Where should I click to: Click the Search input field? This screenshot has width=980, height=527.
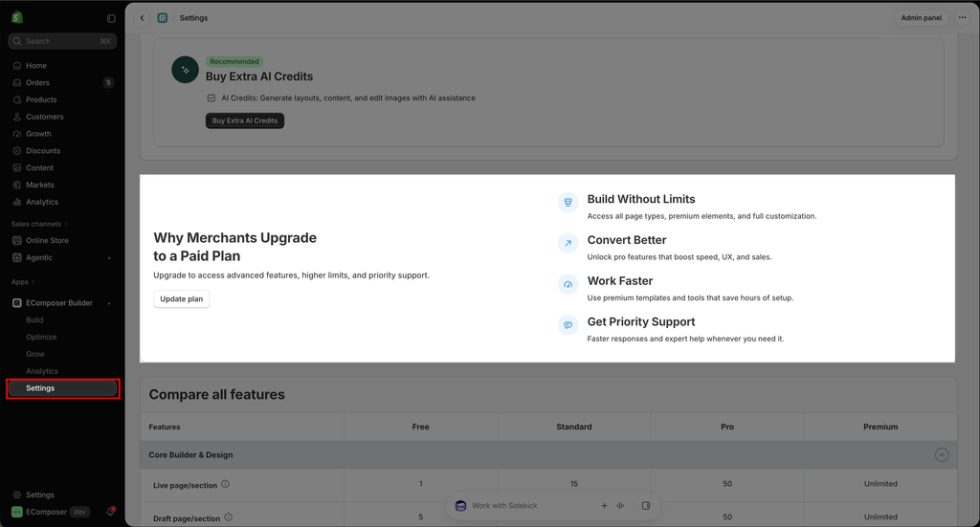coord(62,41)
